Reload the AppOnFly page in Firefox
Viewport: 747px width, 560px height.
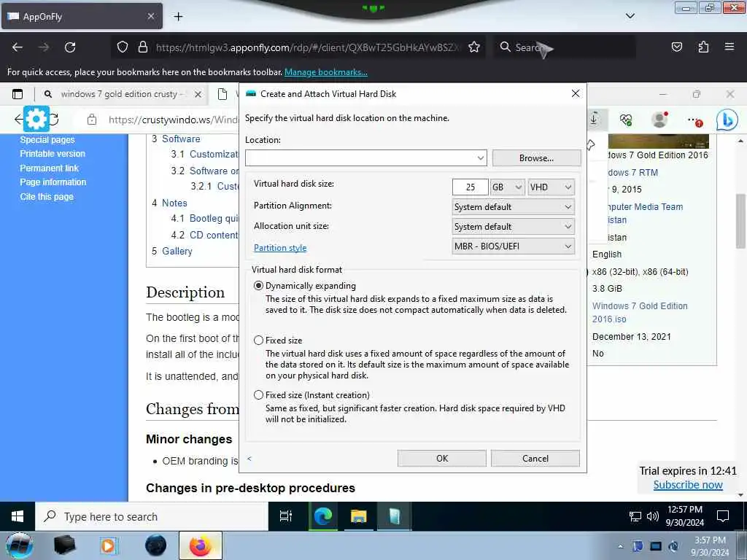(x=70, y=47)
